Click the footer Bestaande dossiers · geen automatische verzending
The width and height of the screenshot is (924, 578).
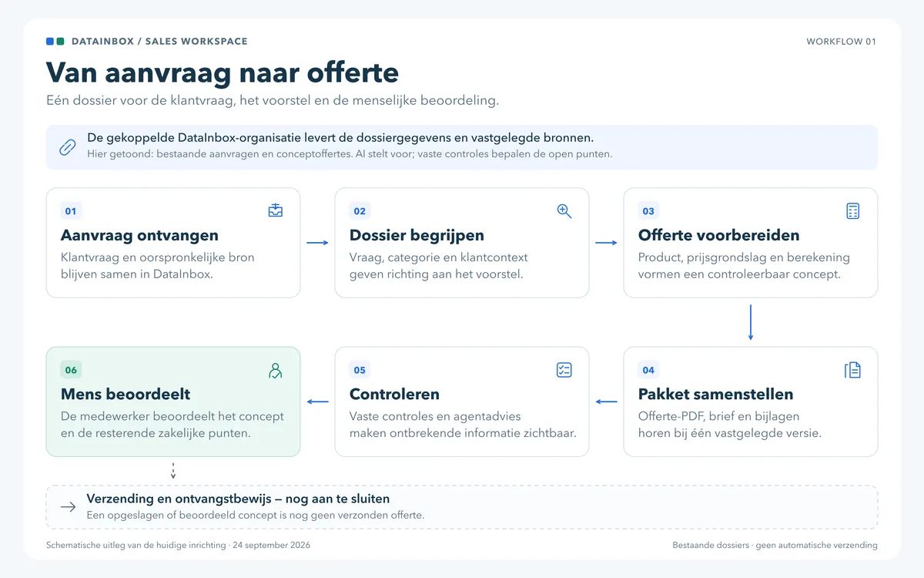[x=775, y=545]
